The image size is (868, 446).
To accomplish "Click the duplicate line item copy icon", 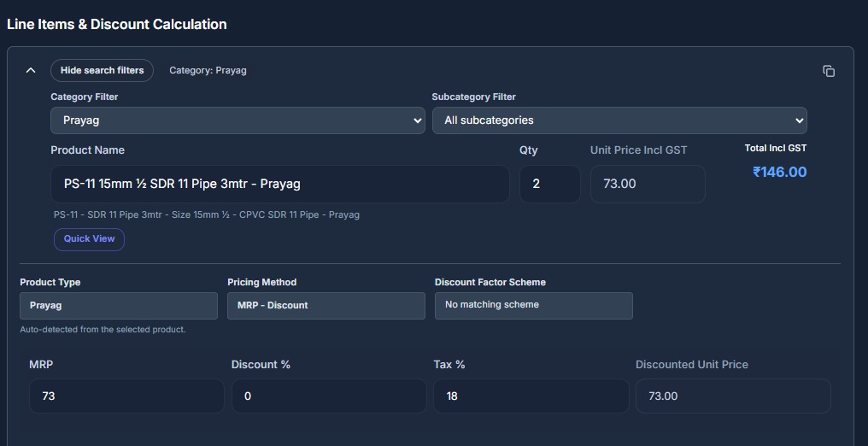I will tap(829, 71).
